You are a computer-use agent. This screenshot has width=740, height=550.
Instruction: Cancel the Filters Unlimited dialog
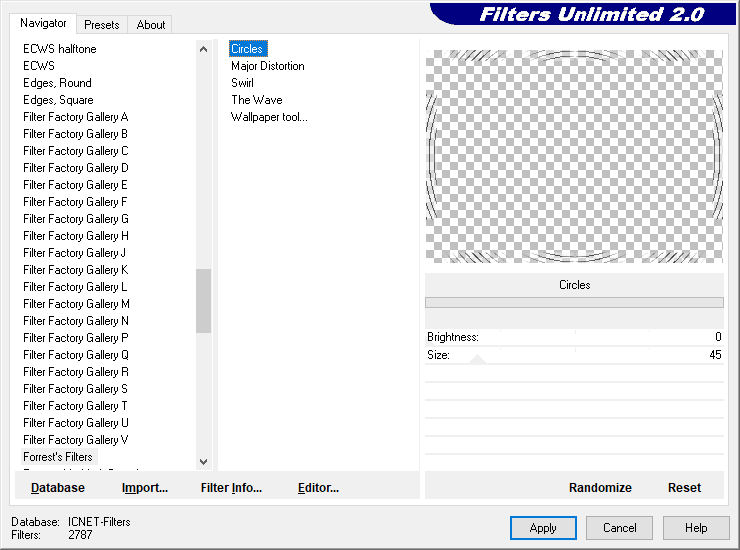(620, 528)
